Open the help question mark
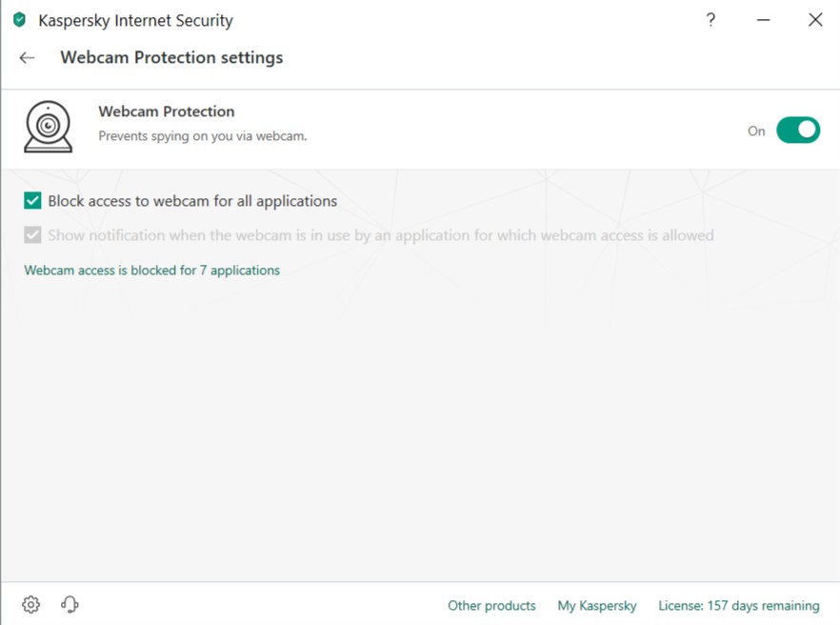This screenshot has width=840, height=625. click(x=710, y=20)
